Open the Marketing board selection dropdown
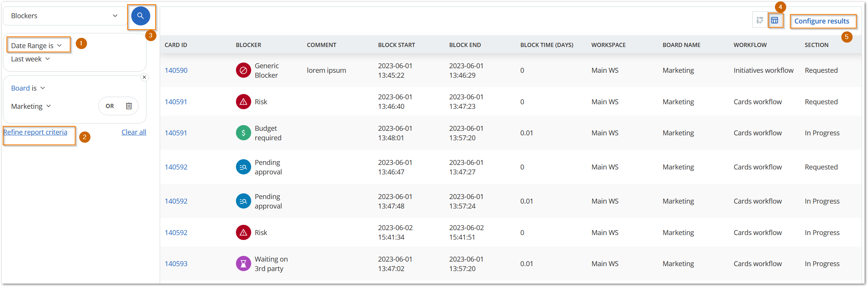This screenshot has height=287, width=868. coord(30,106)
